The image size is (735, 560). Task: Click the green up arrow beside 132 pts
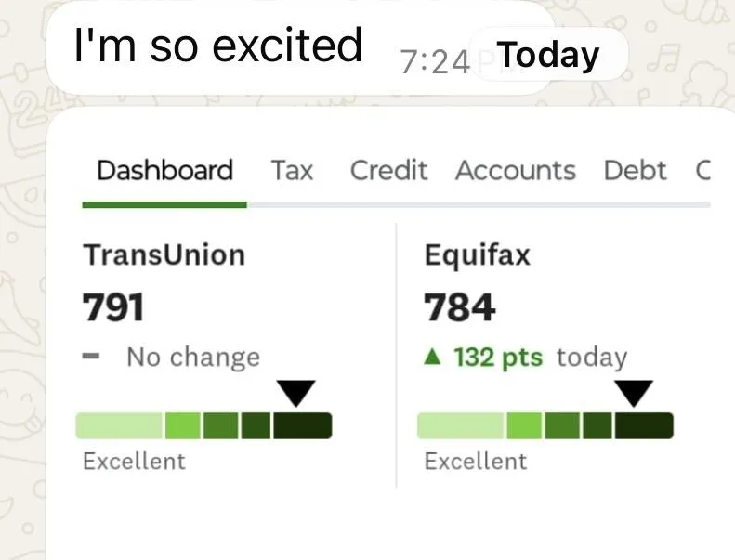coord(432,358)
